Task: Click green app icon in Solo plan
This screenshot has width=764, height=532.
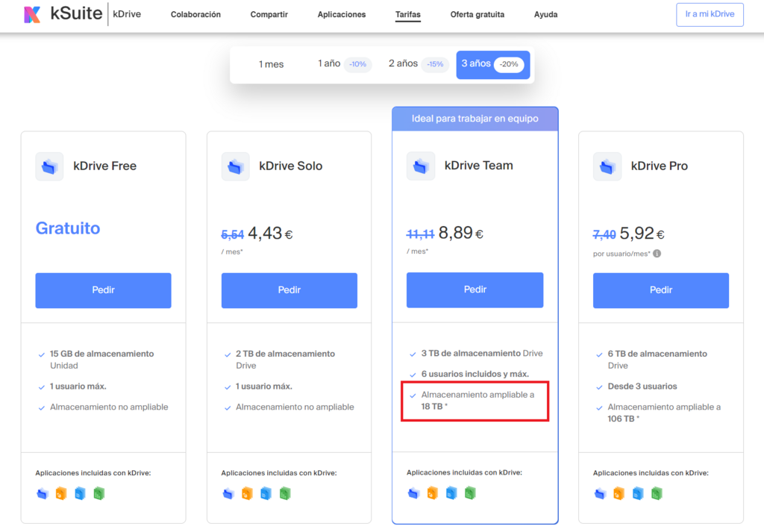Action: click(285, 493)
